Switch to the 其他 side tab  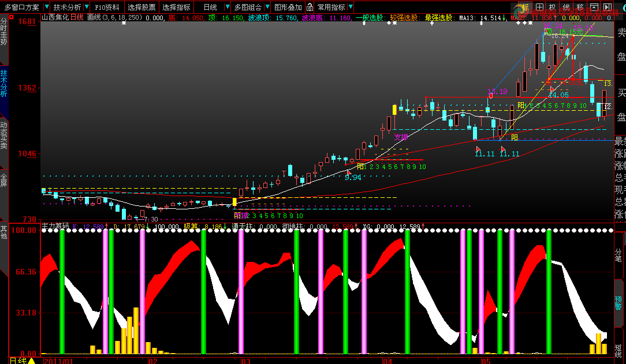point(3,232)
